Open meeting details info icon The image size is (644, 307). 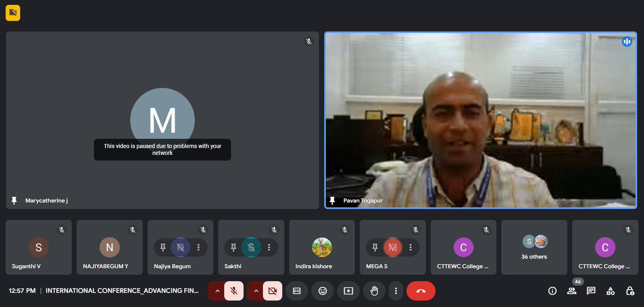coord(552,291)
